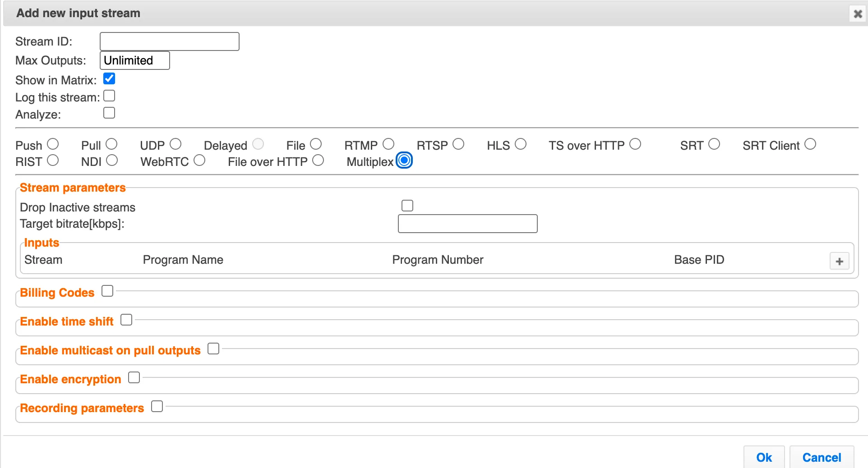Screen dimensions: 868x468
Task: Dismiss dialog with Cancel button
Action: 822,457
